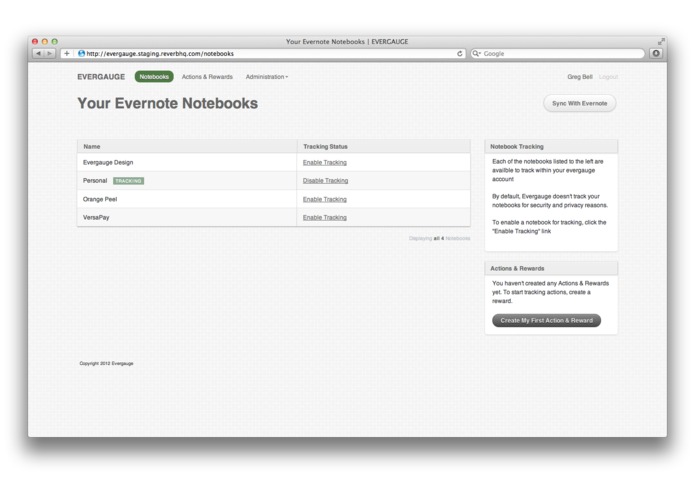Click Create My First Action & Reward
The height and width of the screenshot is (494, 695).
pyautogui.click(x=547, y=320)
